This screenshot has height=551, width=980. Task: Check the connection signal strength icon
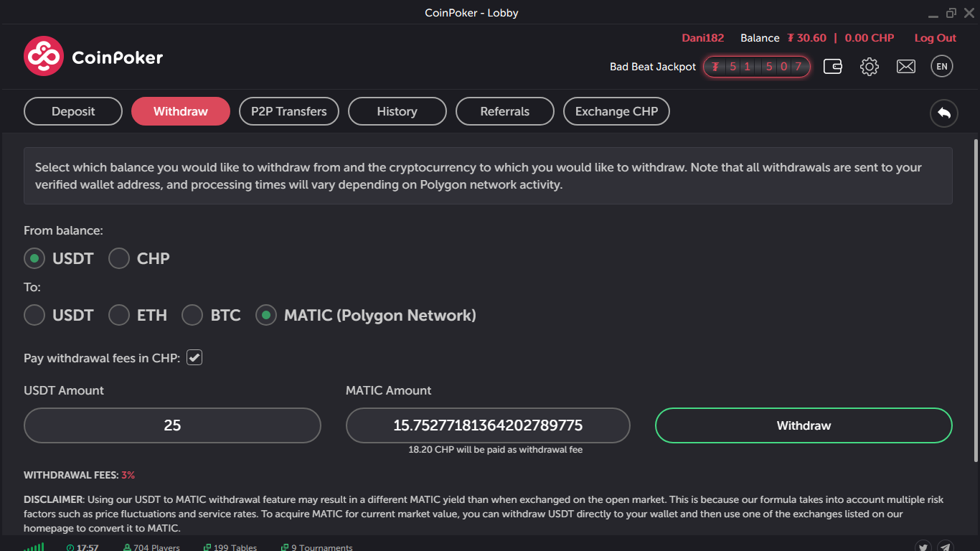(33, 547)
